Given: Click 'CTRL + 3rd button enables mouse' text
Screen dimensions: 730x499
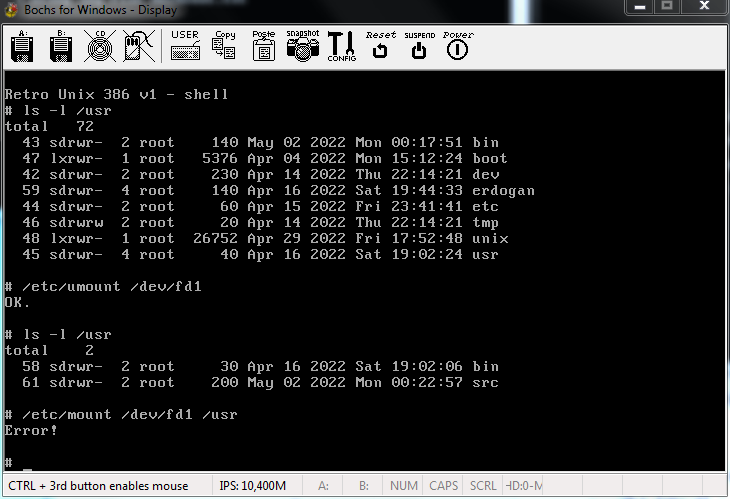Looking at the screenshot, I should (x=98, y=486).
